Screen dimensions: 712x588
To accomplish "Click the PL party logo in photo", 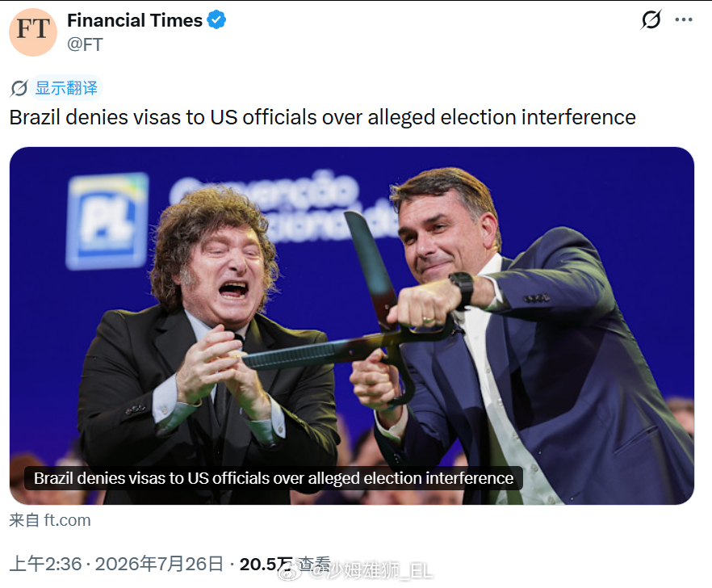I will coord(107,221).
